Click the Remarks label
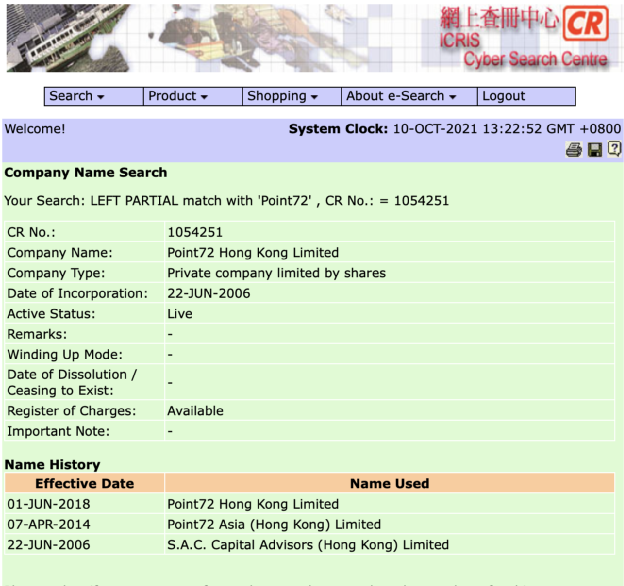 [x=37, y=334]
